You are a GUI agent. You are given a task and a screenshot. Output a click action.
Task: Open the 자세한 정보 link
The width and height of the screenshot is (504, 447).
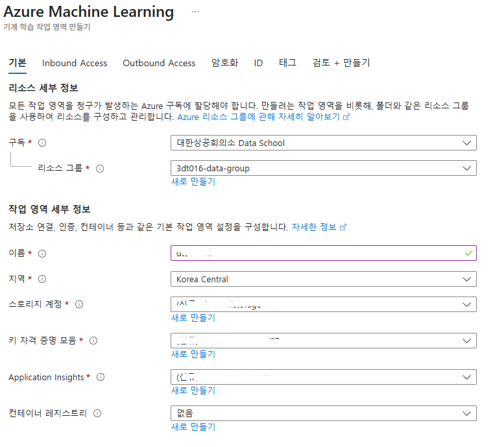314,227
